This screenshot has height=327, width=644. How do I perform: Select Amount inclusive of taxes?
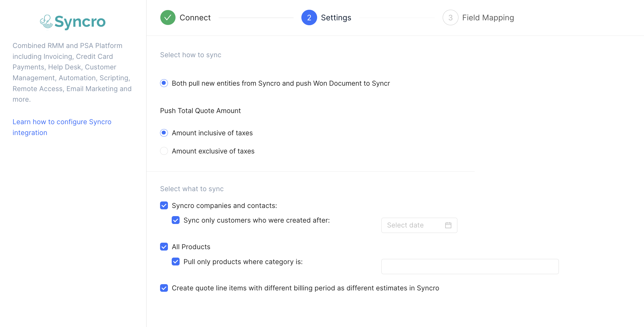point(164,133)
